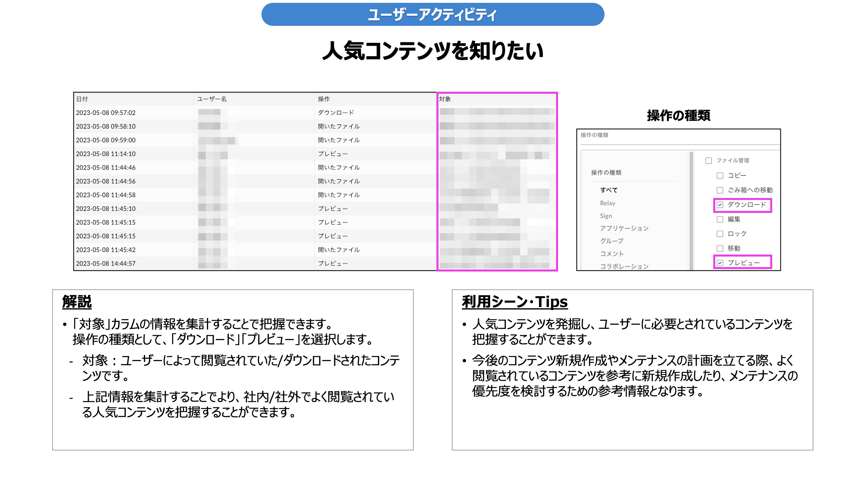Select the Sign category
Viewport: 868px width, 480px height.
tap(606, 216)
